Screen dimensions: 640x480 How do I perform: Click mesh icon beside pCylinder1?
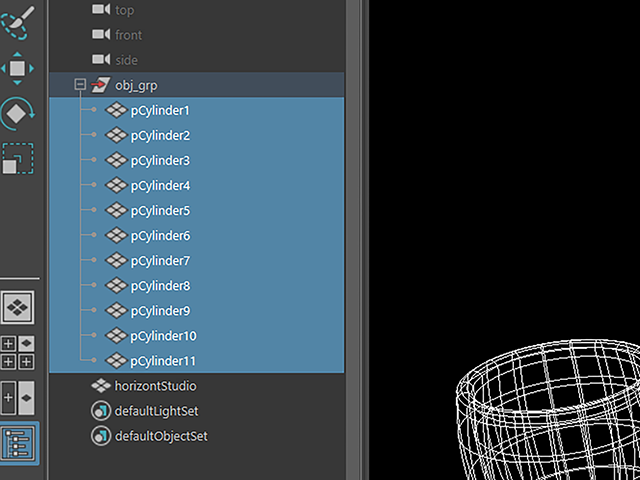tap(116, 110)
